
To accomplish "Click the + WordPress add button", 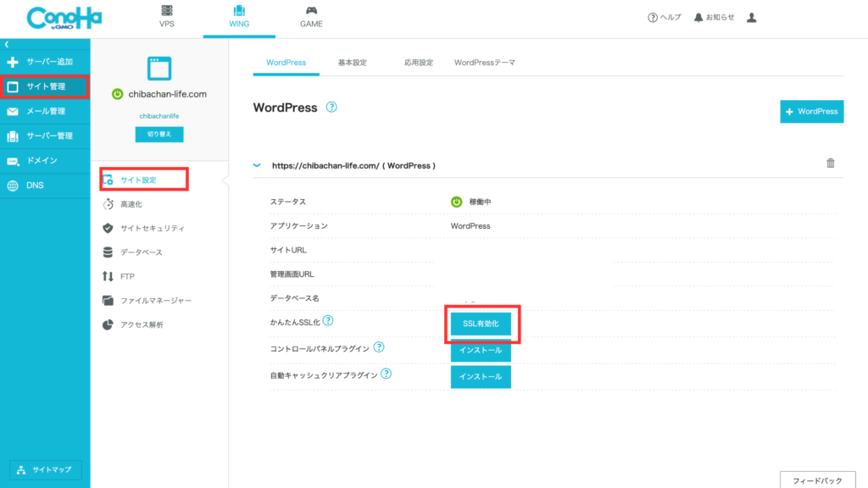I will click(x=811, y=112).
